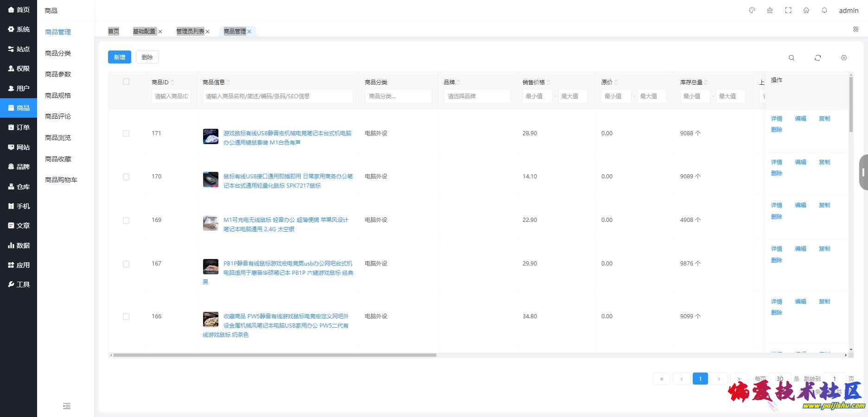Open the admin user menu
This screenshot has width=868, height=417.
coord(848,11)
